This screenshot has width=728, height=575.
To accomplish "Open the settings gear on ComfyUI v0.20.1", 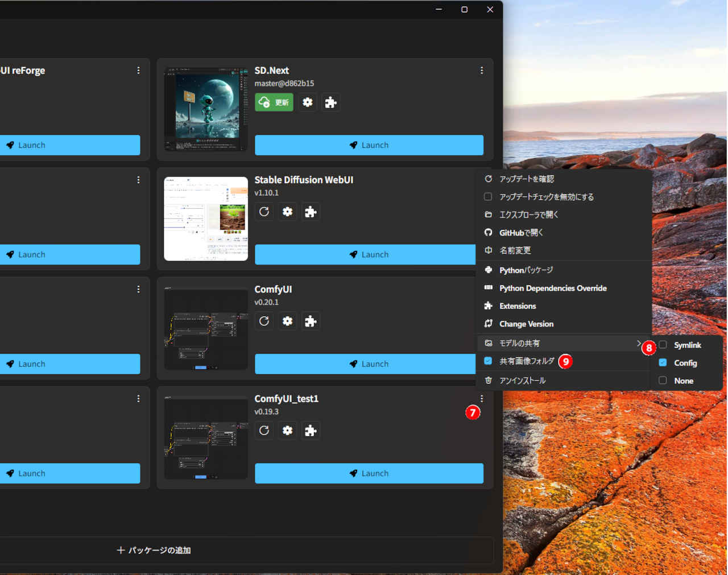I will coord(288,321).
